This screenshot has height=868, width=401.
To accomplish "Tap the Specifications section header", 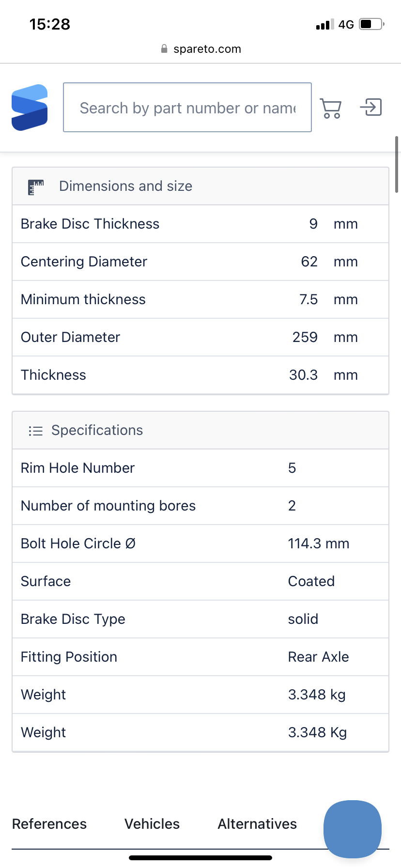I will click(x=97, y=431).
